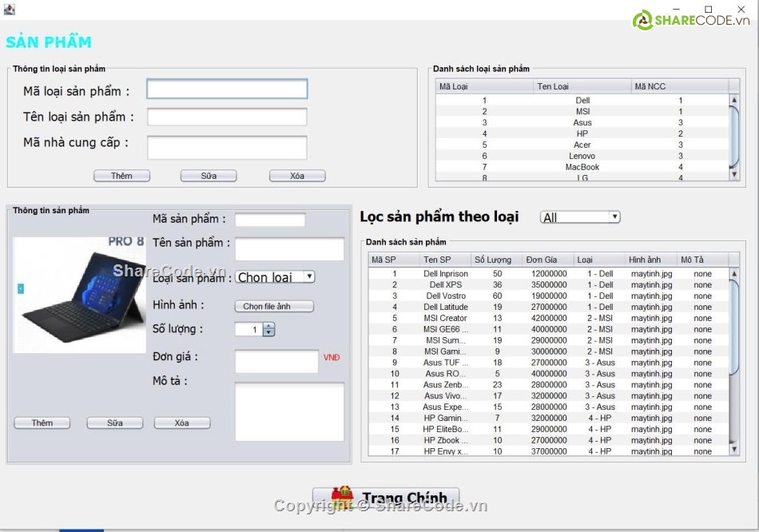Screen dimensions: 759x532
Task: Click Thêm button in product type panel
Action: point(121,176)
